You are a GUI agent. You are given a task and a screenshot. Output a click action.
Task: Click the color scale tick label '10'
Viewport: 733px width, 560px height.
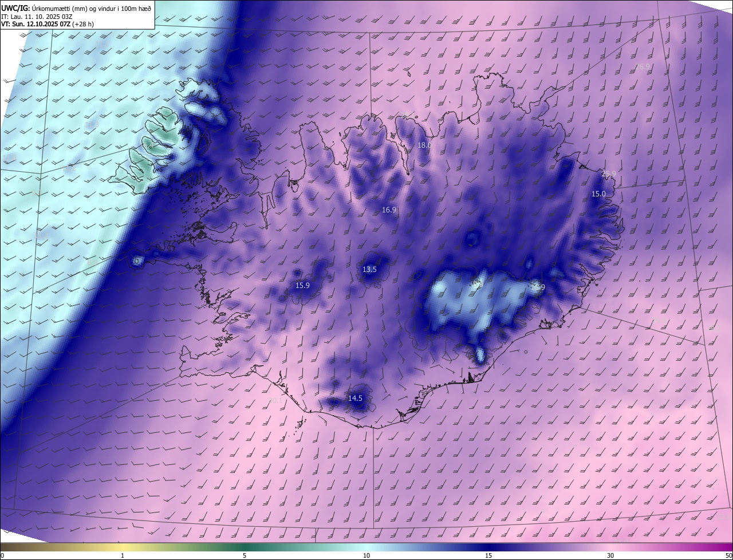pos(366,555)
